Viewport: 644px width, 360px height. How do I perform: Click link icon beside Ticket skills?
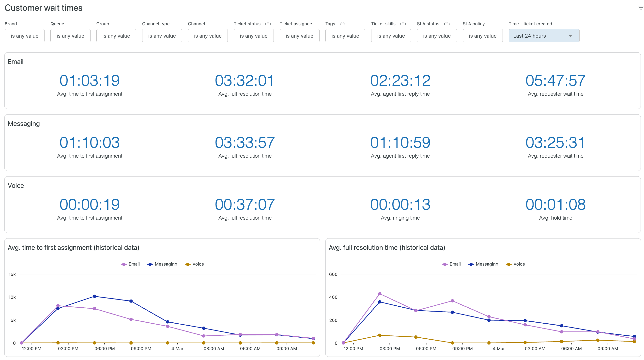tap(403, 24)
